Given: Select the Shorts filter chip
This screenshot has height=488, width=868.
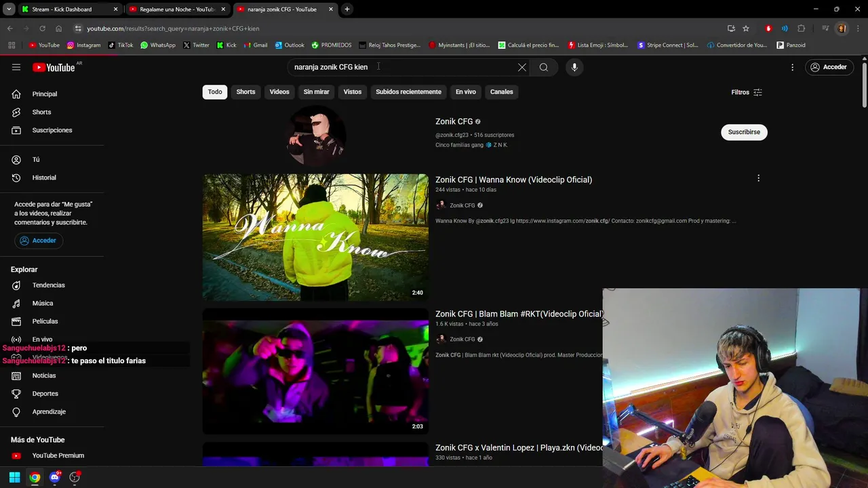Looking at the screenshot, I should [245, 92].
